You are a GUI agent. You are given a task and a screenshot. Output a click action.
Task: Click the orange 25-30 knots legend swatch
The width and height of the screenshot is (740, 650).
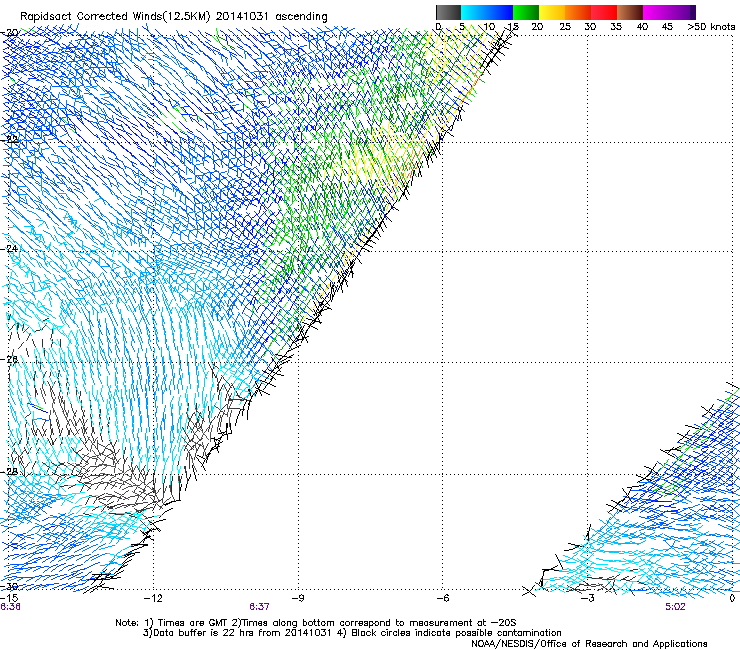click(x=578, y=12)
